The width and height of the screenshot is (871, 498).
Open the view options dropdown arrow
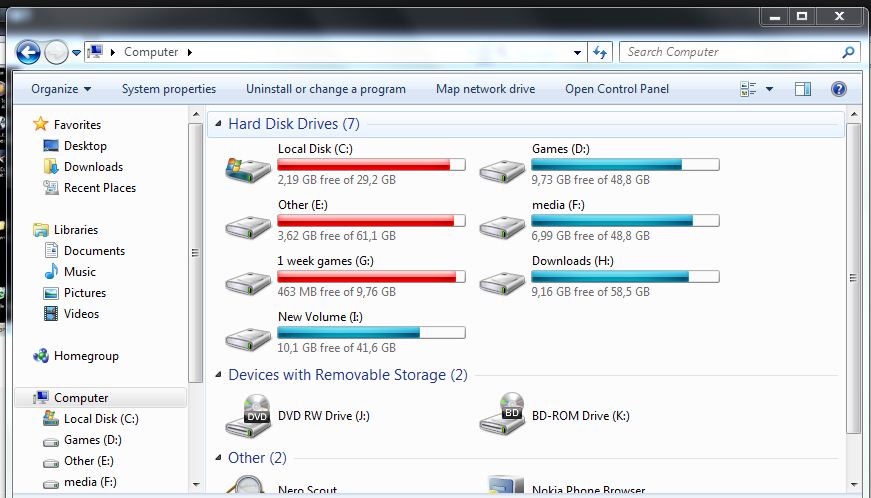click(769, 89)
